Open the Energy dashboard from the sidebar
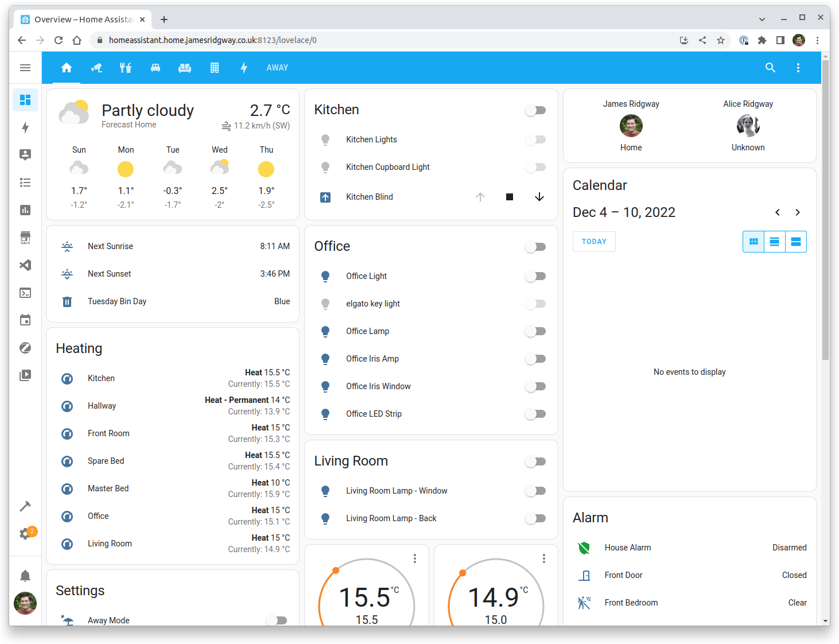 coord(25,127)
